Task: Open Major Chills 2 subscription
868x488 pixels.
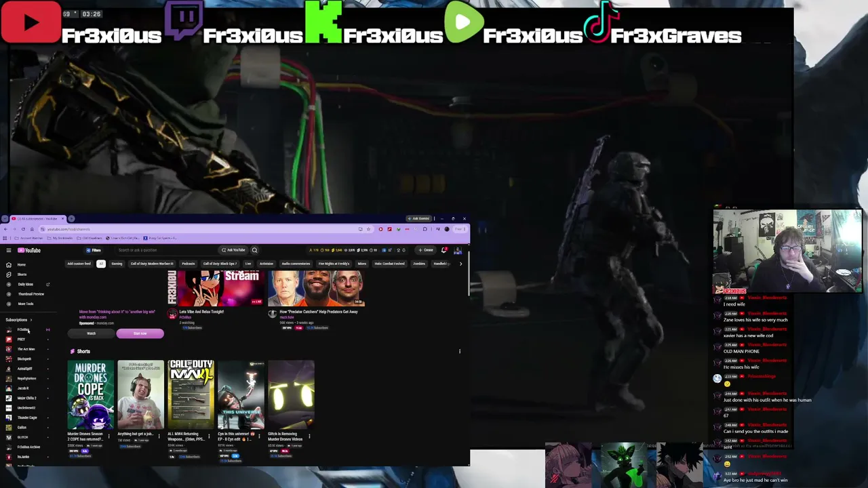Action: pyautogui.click(x=26, y=398)
